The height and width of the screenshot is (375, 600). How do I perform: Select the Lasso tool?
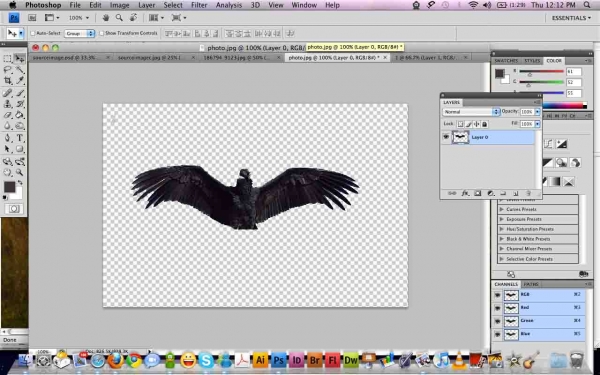7,70
